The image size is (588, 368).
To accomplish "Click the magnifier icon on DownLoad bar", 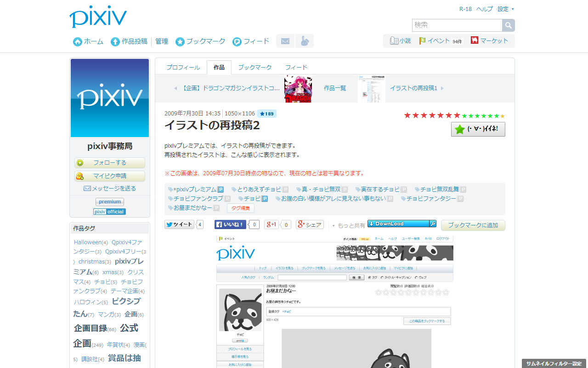I will (x=433, y=224).
